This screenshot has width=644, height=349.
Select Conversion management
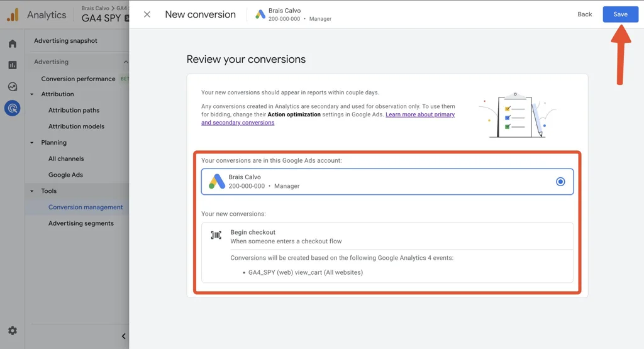click(86, 207)
